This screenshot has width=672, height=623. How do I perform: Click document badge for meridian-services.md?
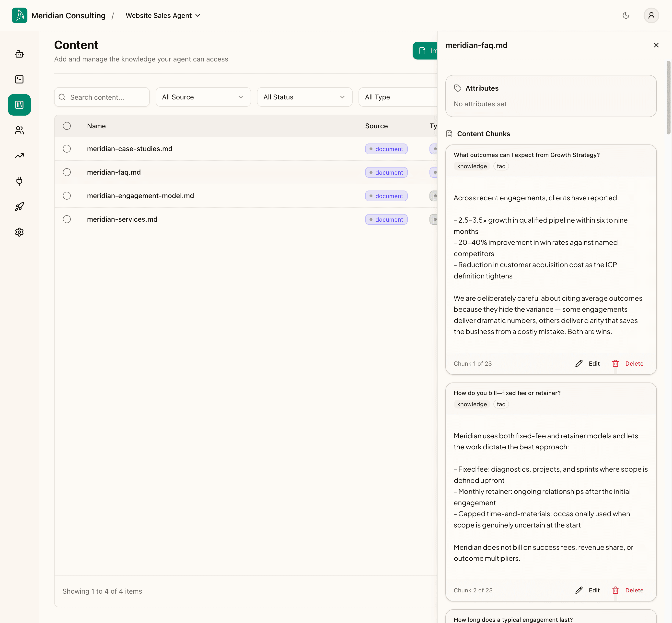pyautogui.click(x=386, y=219)
